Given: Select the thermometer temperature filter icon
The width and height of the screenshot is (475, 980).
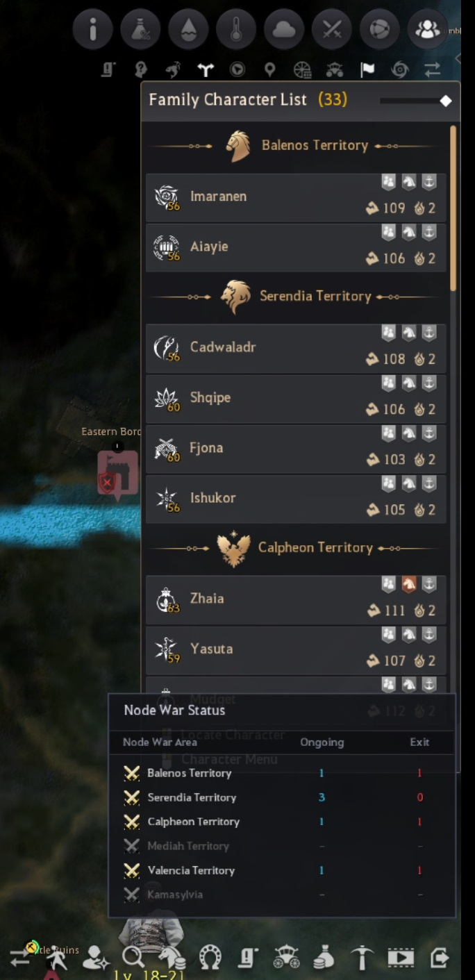Looking at the screenshot, I should click(x=236, y=29).
